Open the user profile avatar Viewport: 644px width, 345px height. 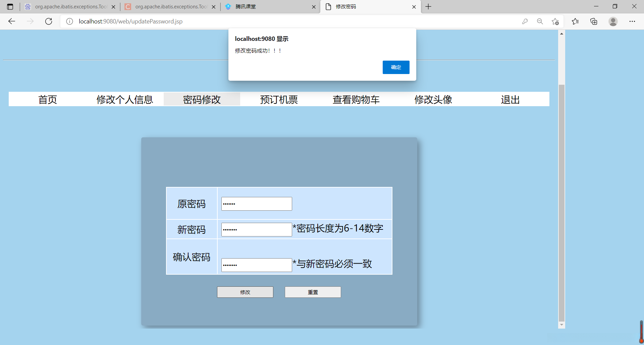[613, 21]
